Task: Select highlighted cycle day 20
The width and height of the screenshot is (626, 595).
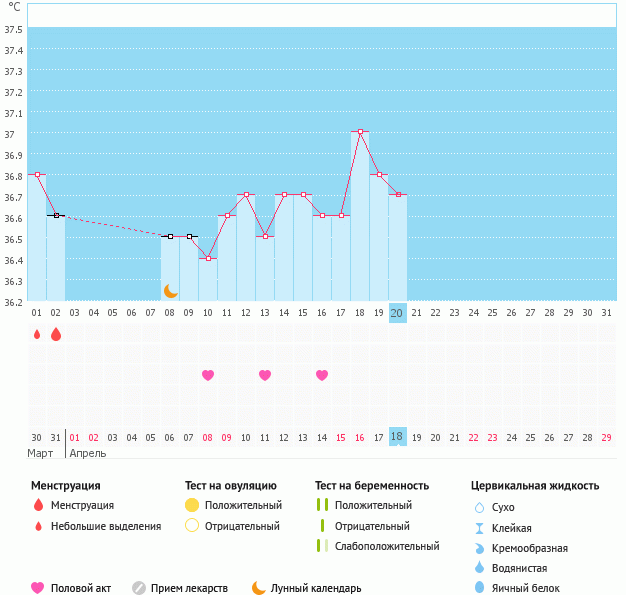Action: [397, 313]
